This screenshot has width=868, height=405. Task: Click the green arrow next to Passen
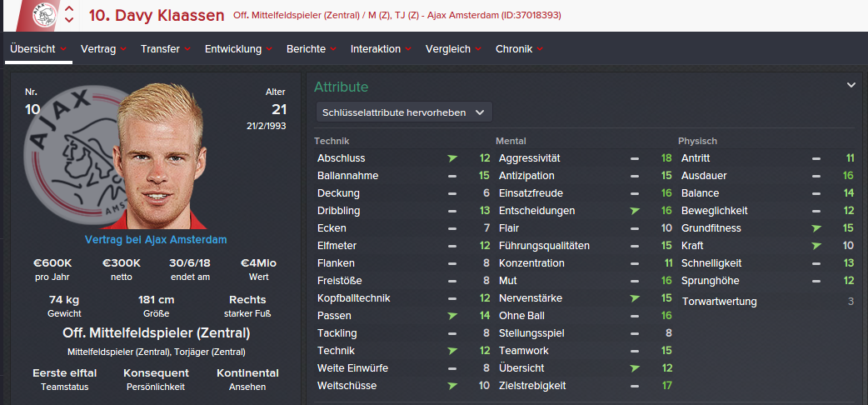[452, 316]
